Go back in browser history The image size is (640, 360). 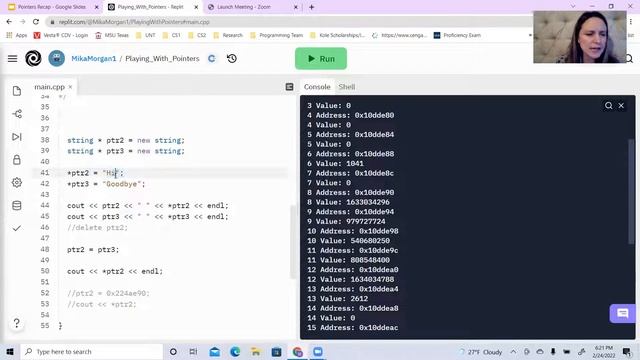pyautogui.click(x=9, y=22)
